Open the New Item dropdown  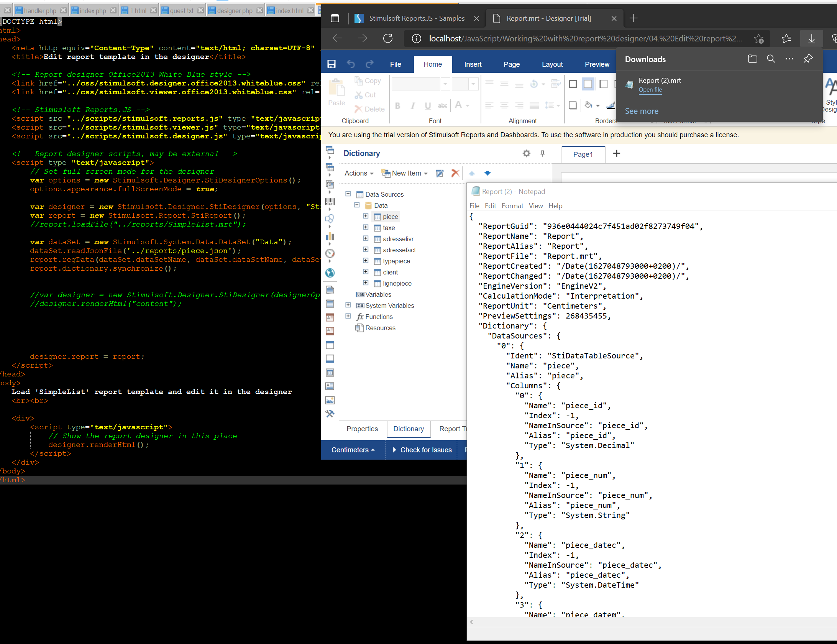[x=404, y=173]
